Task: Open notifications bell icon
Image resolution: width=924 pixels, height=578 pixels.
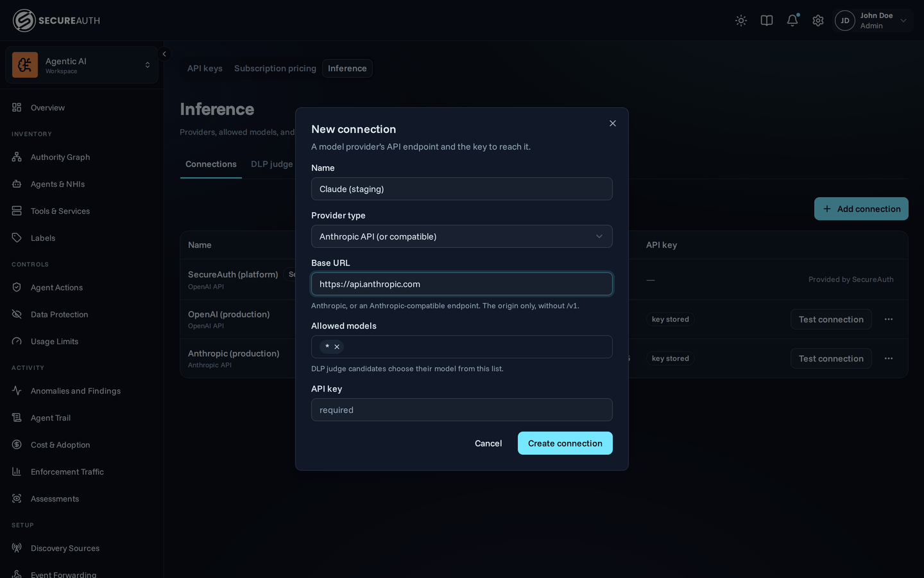Action: (792, 21)
